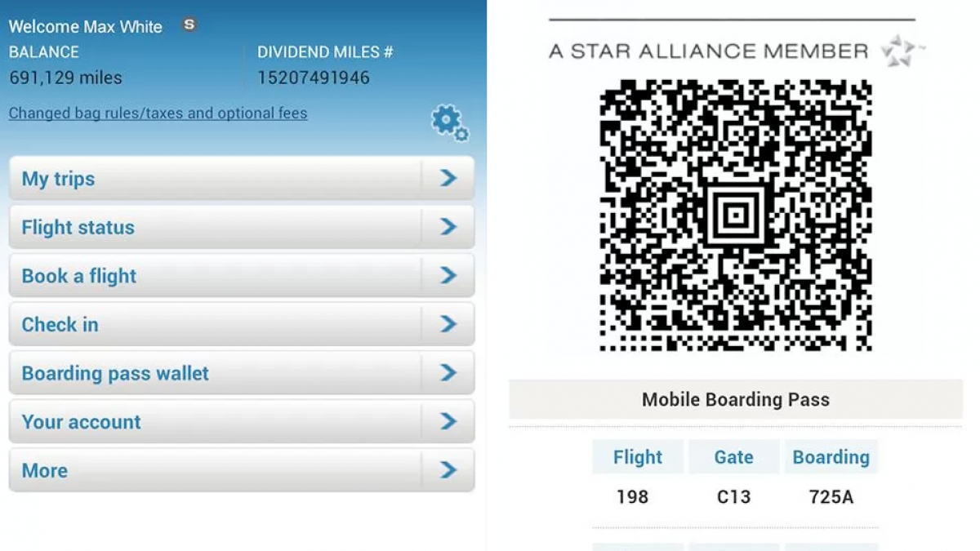Tap the arrow next to Book a flight
Screen dimensions: 980x551
pyautogui.click(x=448, y=276)
